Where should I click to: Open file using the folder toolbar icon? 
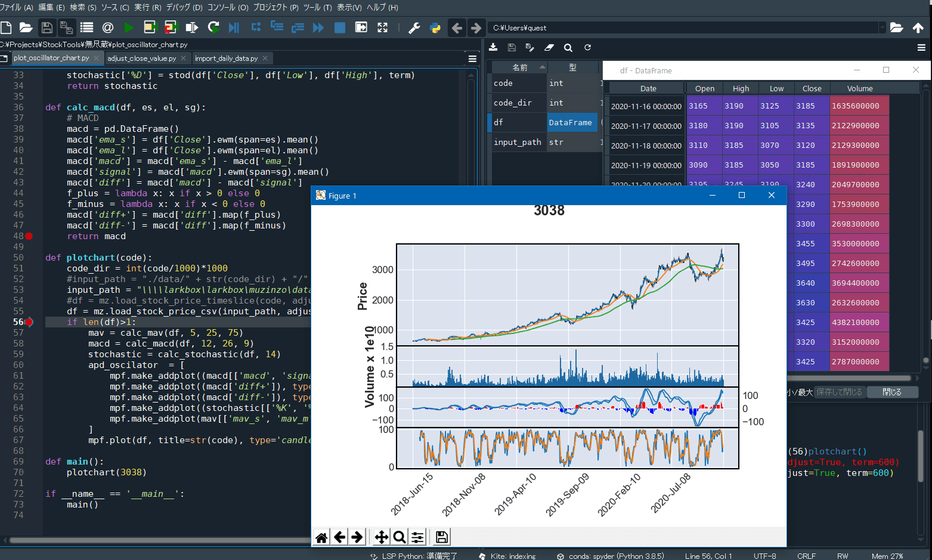[26, 27]
